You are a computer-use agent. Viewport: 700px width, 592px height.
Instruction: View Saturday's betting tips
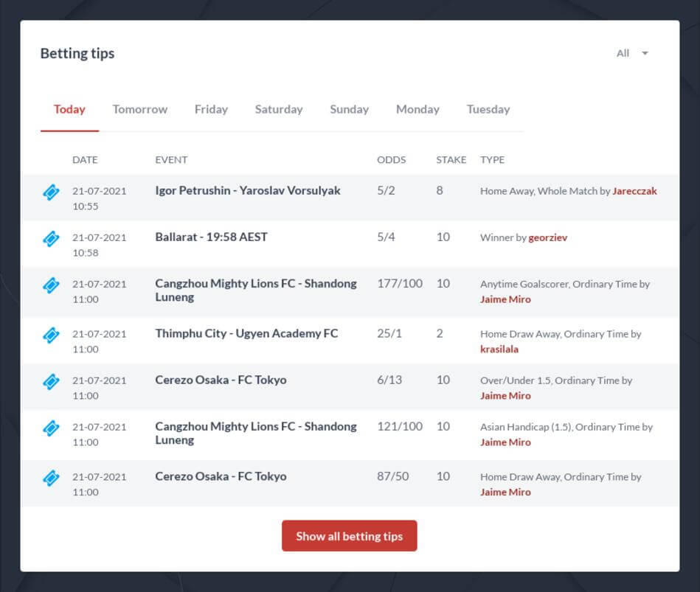click(278, 109)
